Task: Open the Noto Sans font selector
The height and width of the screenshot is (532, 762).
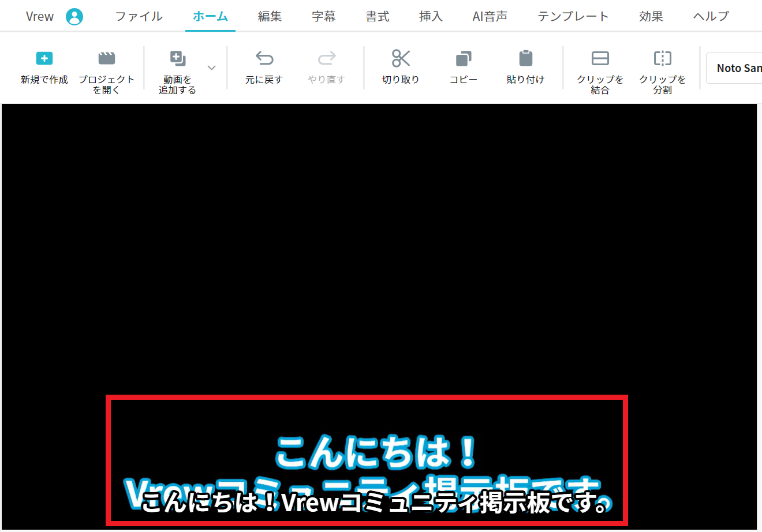Action: click(734, 68)
